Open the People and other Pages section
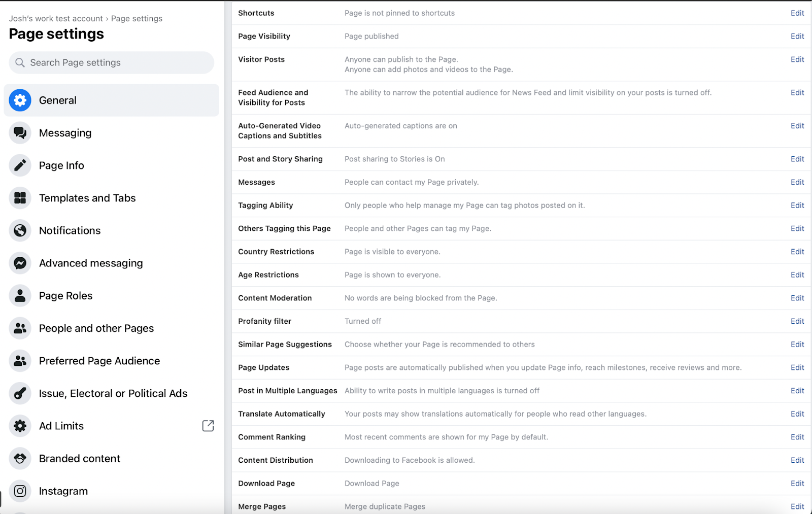Screen dimensions: 812x514 pos(96,328)
